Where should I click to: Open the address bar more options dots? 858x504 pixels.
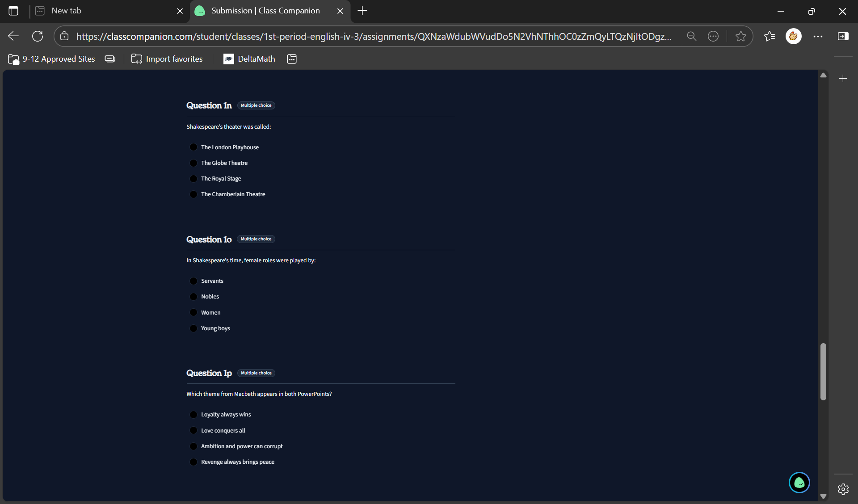pyautogui.click(x=713, y=36)
